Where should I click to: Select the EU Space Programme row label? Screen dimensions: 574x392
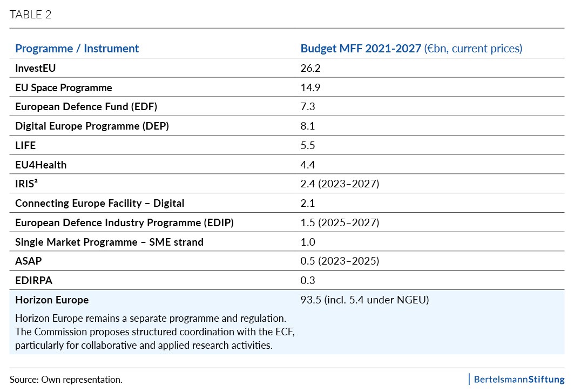[x=64, y=87]
